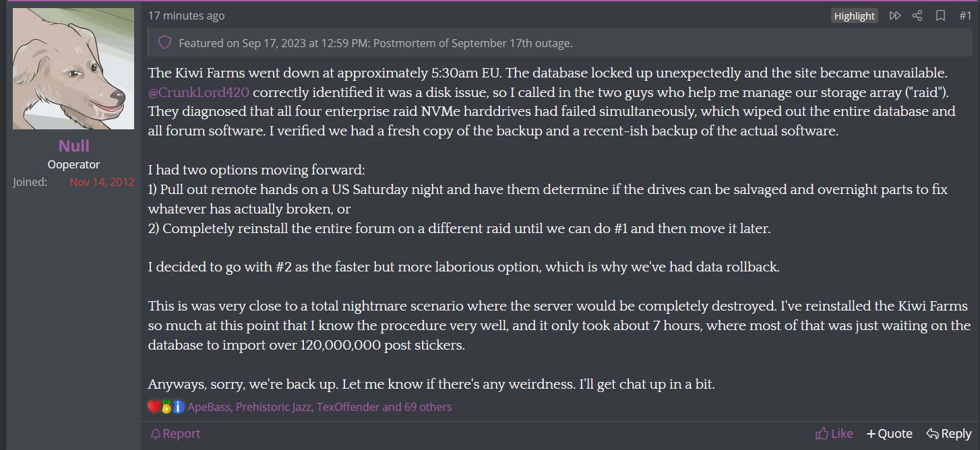This screenshot has width=980, height=450.
Task: Open the @CrunkLord420 mention link
Action: [199, 92]
